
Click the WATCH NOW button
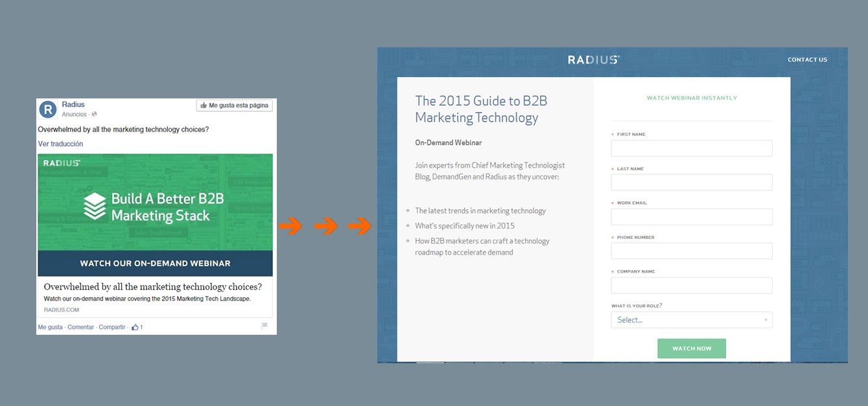(692, 348)
